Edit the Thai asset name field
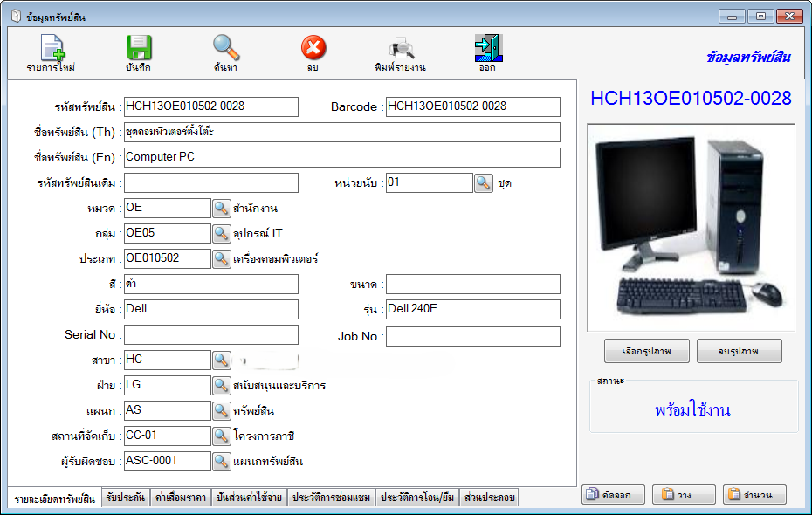Image resolution: width=812 pixels, height=515 pixels. [x=341, y=132]
